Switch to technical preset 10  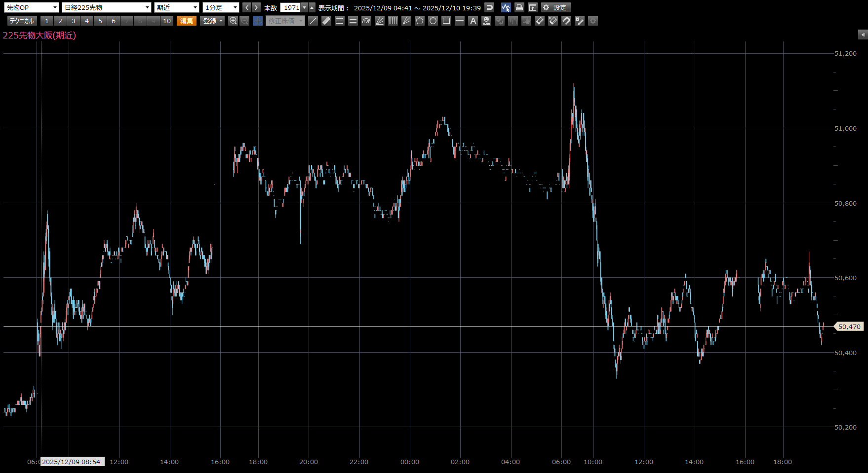(x=167, y=21)
